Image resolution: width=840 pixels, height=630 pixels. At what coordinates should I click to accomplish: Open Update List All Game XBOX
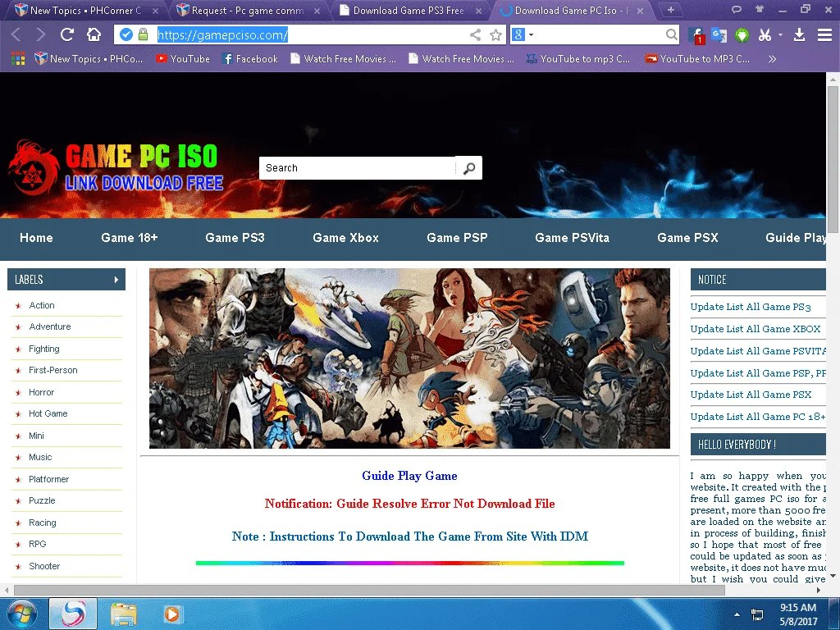click(756, 329)
